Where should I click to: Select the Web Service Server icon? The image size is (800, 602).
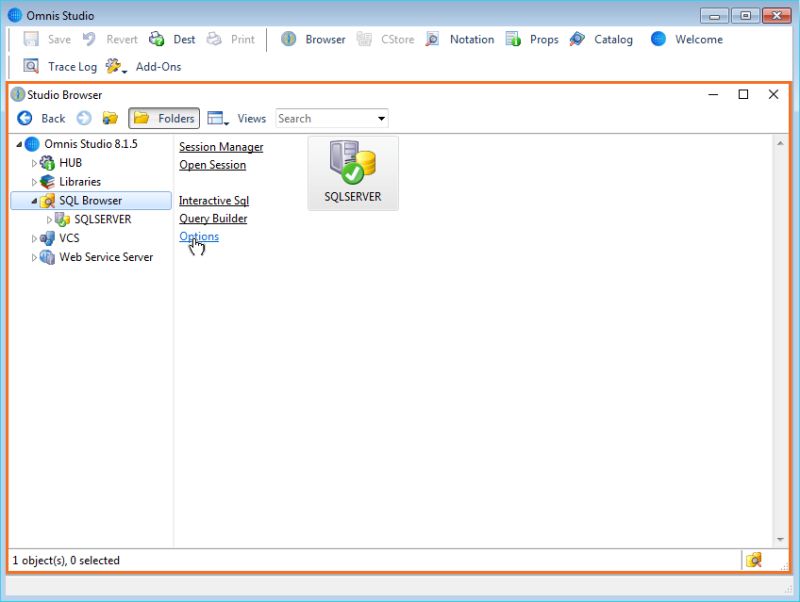pyautogui.click(x=47, y=257)
